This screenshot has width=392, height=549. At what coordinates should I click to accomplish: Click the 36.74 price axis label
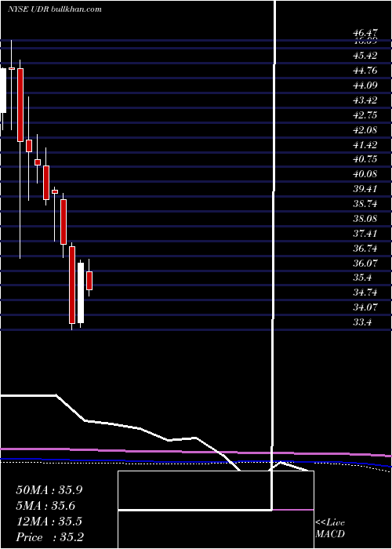[x=365, y=249]
